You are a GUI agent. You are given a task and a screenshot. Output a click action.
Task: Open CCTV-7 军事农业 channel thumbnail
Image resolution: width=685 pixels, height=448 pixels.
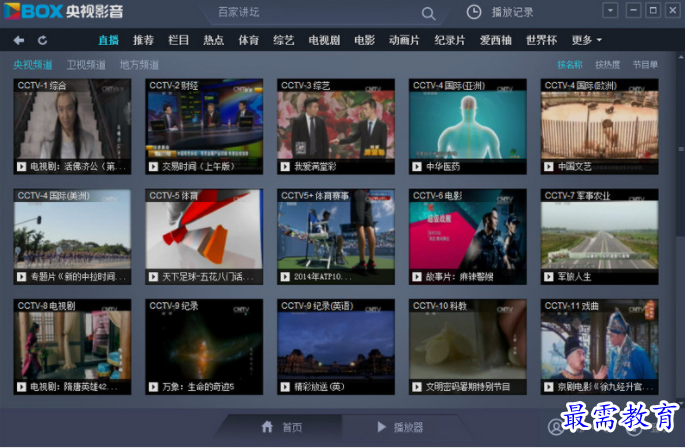pos(599,236)
